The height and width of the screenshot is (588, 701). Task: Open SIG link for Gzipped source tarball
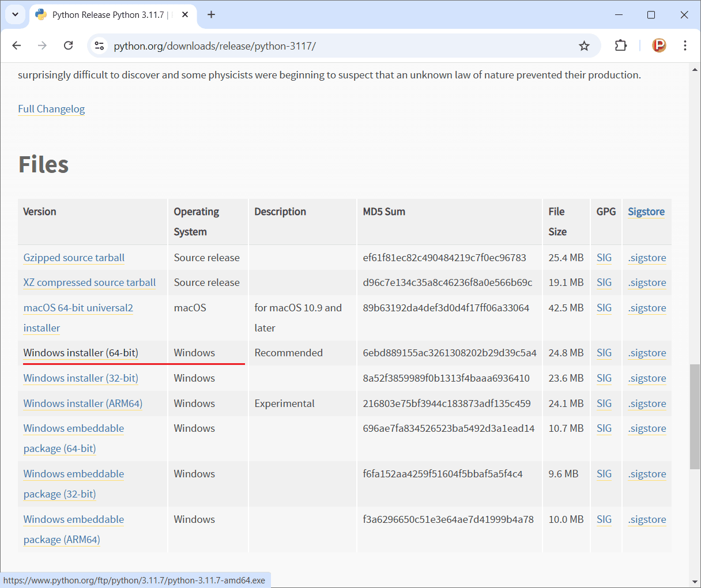[604, 258]
